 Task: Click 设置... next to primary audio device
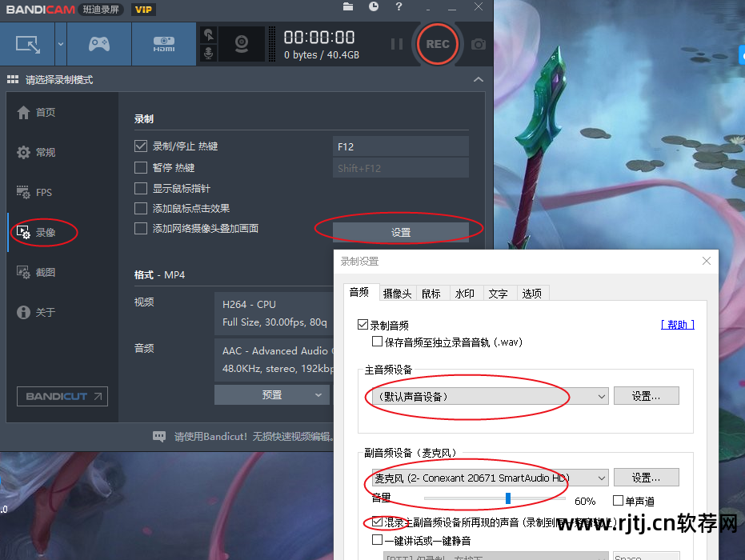[647, 396]
